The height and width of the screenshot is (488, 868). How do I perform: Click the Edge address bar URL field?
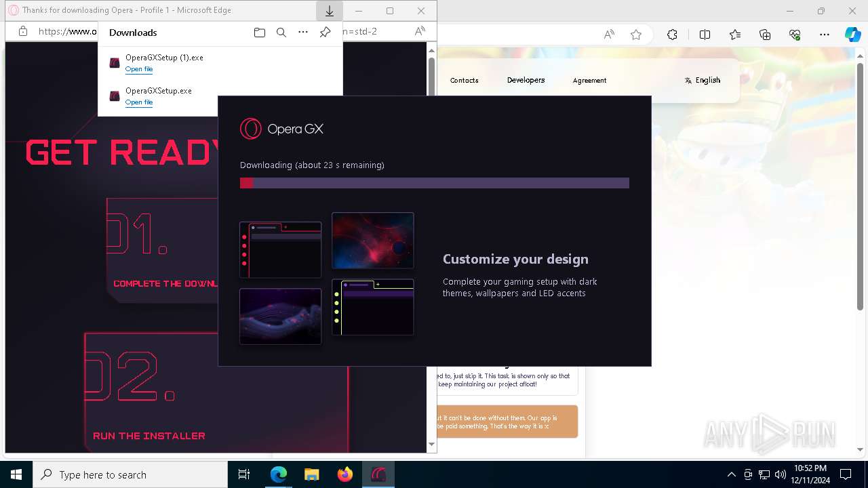[x=67, y=31]
